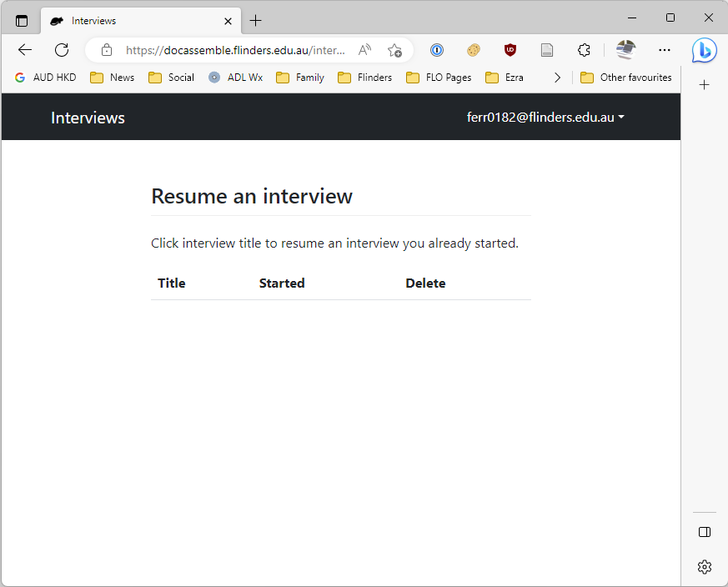Launch Bing Copilot from the sidebar
Image resolution: width=728 pixels, height=587 pixels.
(x=705, y=50)
